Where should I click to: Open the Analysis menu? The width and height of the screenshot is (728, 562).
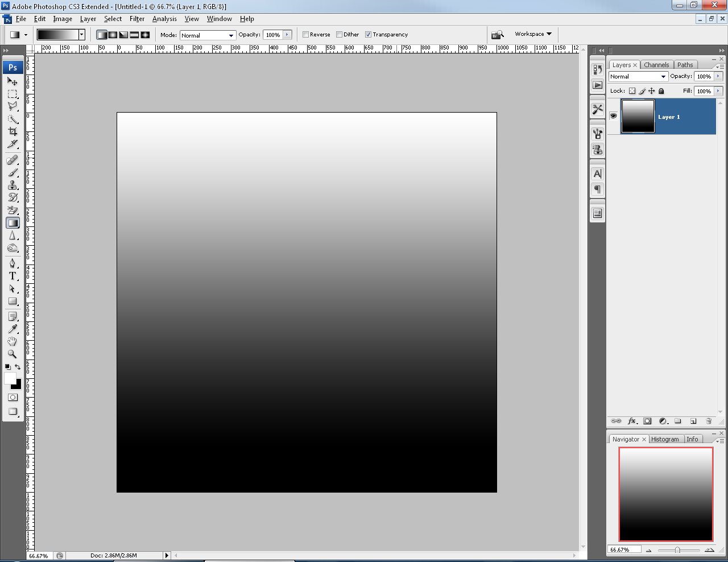pos(164,19)
